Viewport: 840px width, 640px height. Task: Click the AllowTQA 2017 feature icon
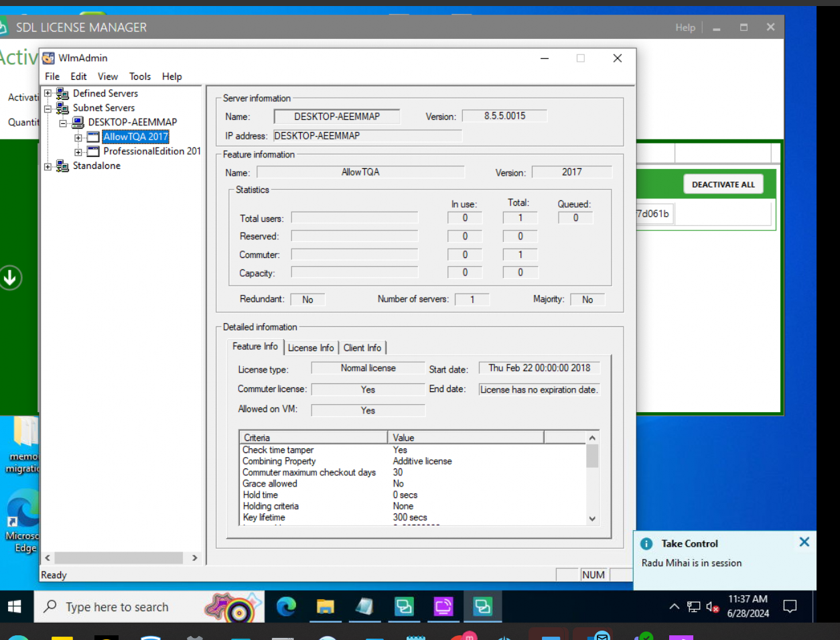(93, 137)
